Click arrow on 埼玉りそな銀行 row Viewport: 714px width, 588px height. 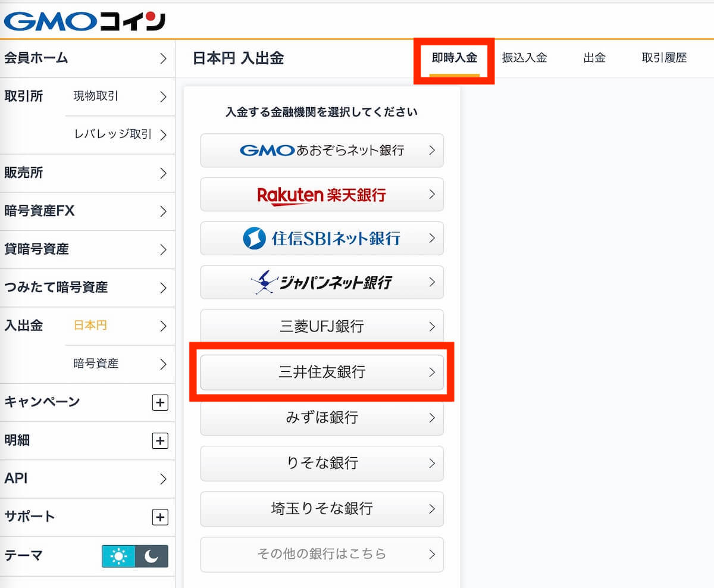coord(433,509)
